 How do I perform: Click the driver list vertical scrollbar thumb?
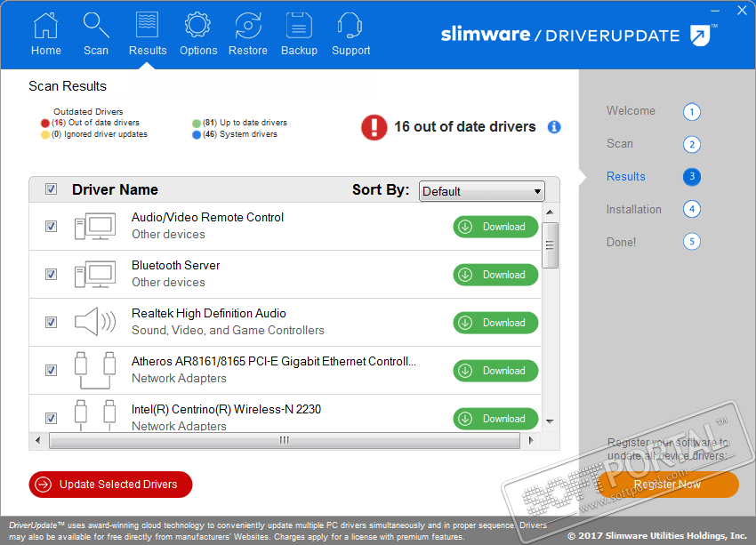tap(550, 245)
